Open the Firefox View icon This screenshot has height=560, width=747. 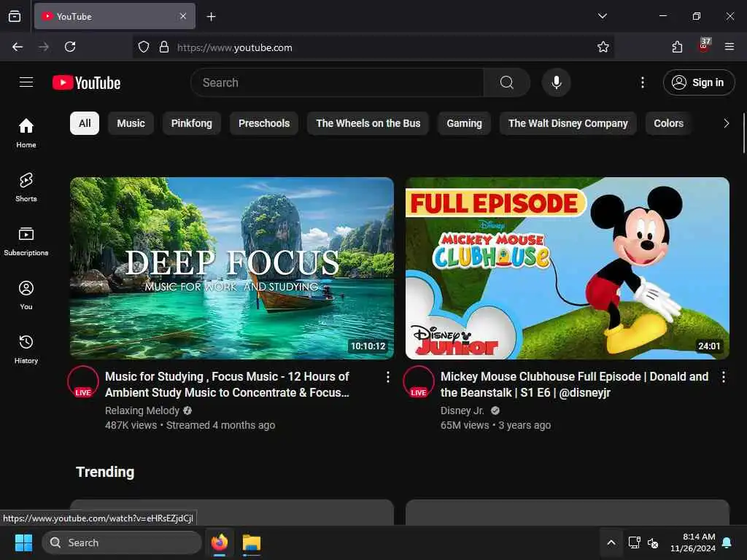[x=15, y=16]
